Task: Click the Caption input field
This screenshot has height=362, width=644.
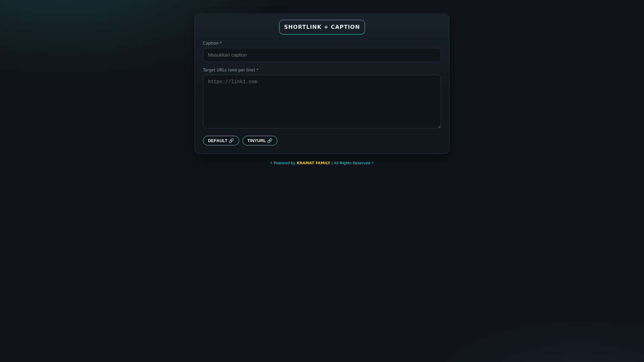Action: coord(322,55)
